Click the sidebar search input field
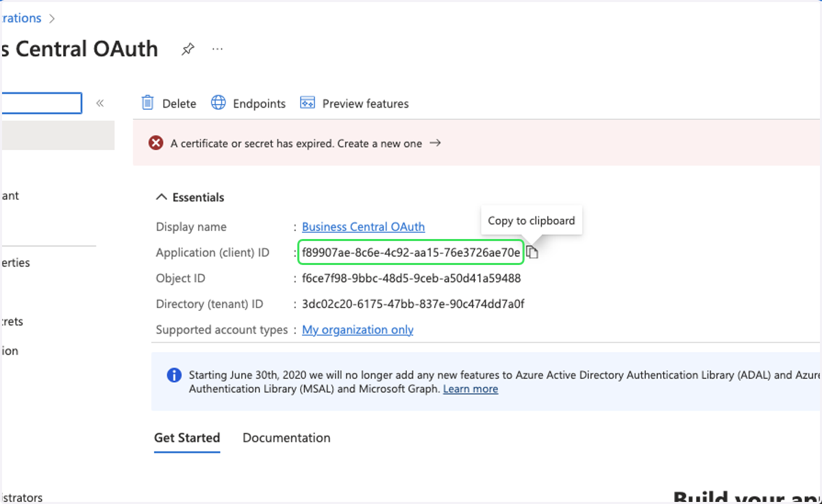The height and width of the screenshot is (504, 822). [41, 103]
